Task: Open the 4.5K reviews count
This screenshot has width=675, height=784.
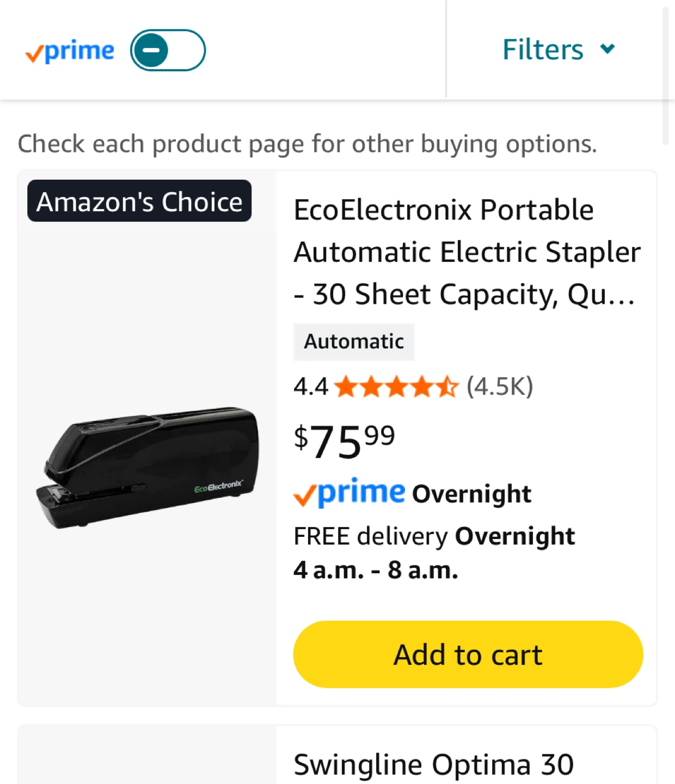Action: (500, 387)
